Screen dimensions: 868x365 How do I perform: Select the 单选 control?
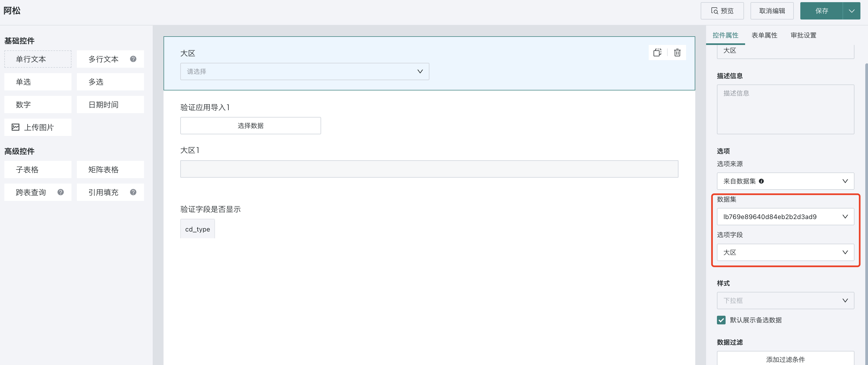[38, 82]
